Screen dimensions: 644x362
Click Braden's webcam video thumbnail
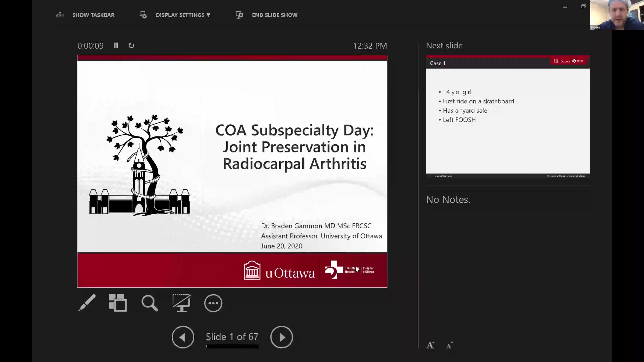(x=617, y=15)
